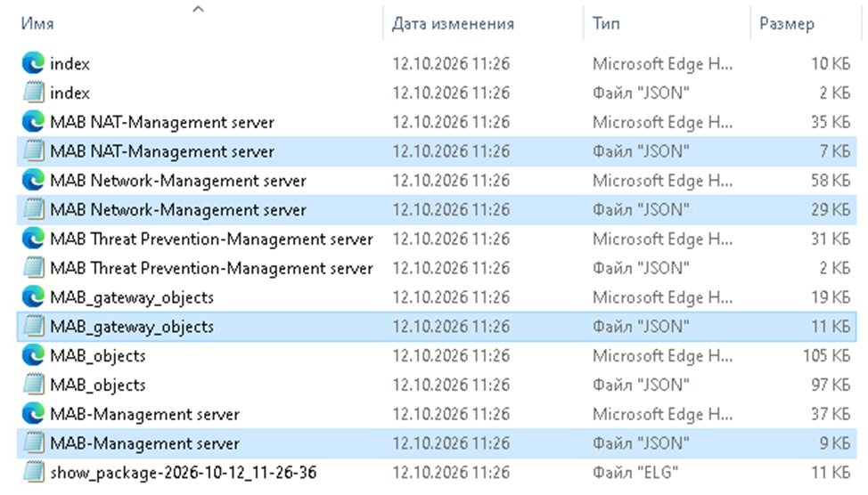The image size is (868, 495).
Task: Click the 58 КБ size cell
Action: 831,181
